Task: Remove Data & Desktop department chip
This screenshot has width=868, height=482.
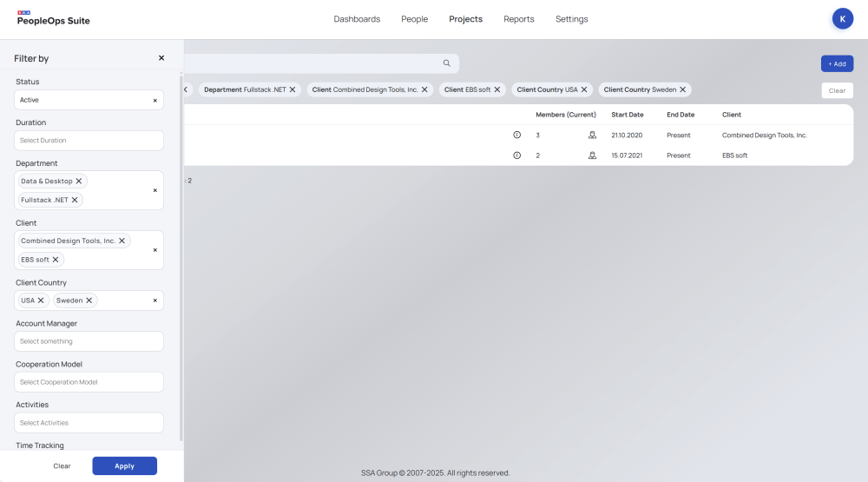Action: click(79, 182)
